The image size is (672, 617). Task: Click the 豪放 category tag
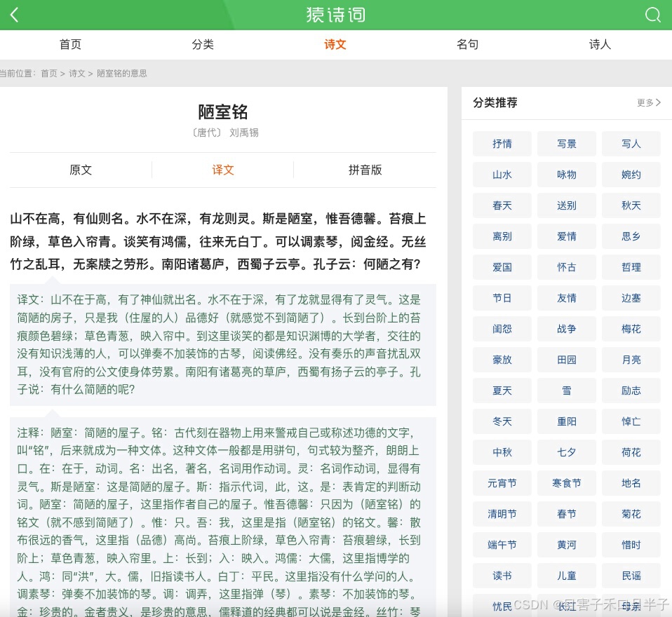[x=502, y=360]
